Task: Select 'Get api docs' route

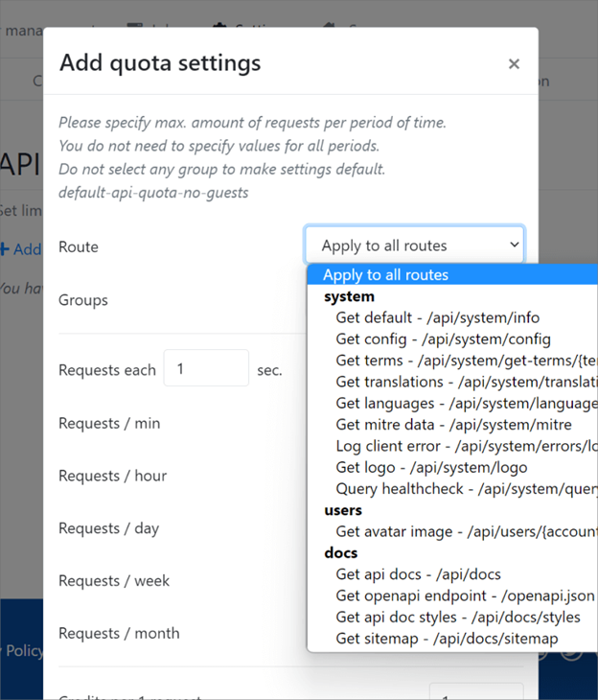Action: click(418, 574)
